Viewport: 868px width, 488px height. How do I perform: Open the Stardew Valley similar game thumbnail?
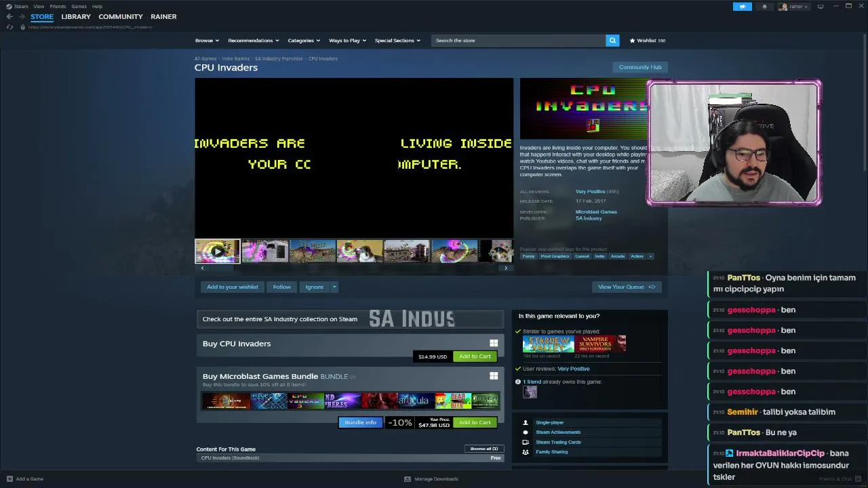[547, 343]
